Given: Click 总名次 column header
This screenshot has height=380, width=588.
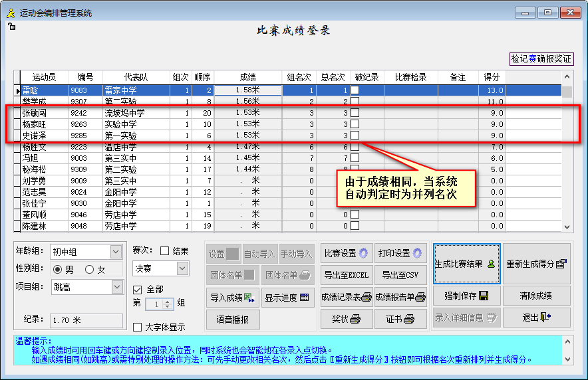Looking at the screenshot, I should [333, 78].
